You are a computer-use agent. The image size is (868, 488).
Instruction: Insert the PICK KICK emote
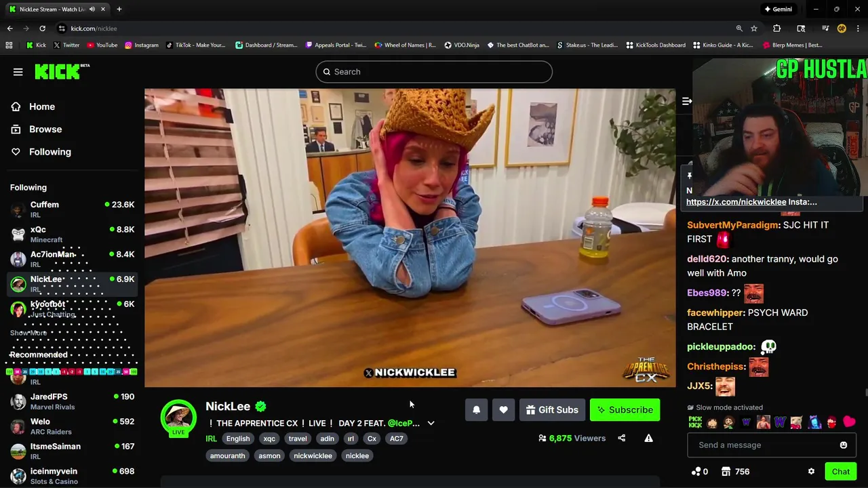695,422
